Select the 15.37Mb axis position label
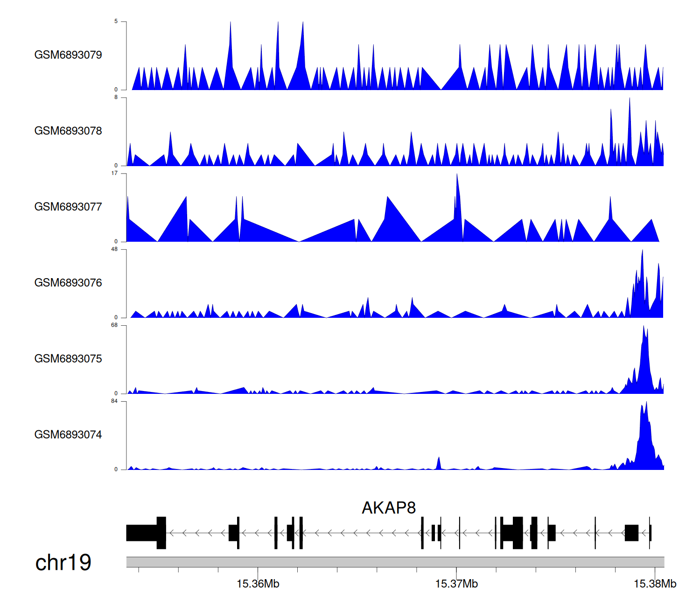Image resolution: width=700 pixels, height=616 pixels. pos(456,584)
